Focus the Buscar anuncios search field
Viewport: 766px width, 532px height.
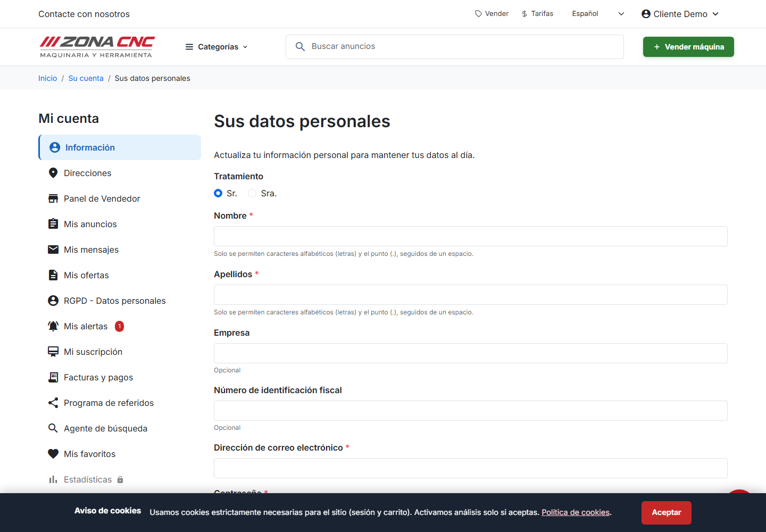pyautogui.click(x=455, y=47)
